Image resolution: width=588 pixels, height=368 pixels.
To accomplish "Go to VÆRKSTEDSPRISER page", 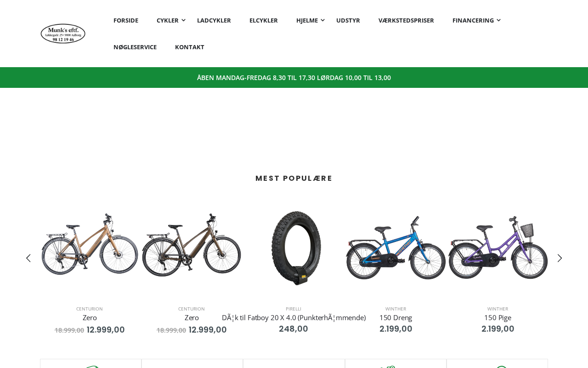I will [406, 20].
